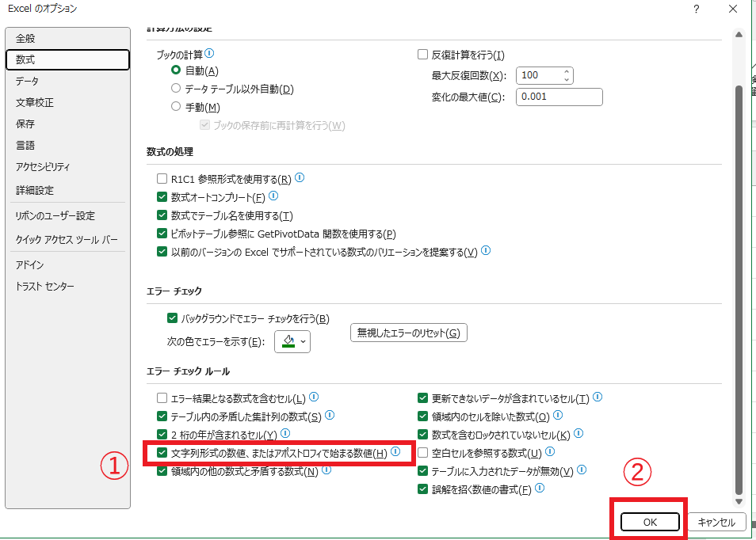The width and height of the screenshot is (756, 540).
Task: Click info icon beside 領域内の他の数式と矛盾する数式
Action: [326, 470]
